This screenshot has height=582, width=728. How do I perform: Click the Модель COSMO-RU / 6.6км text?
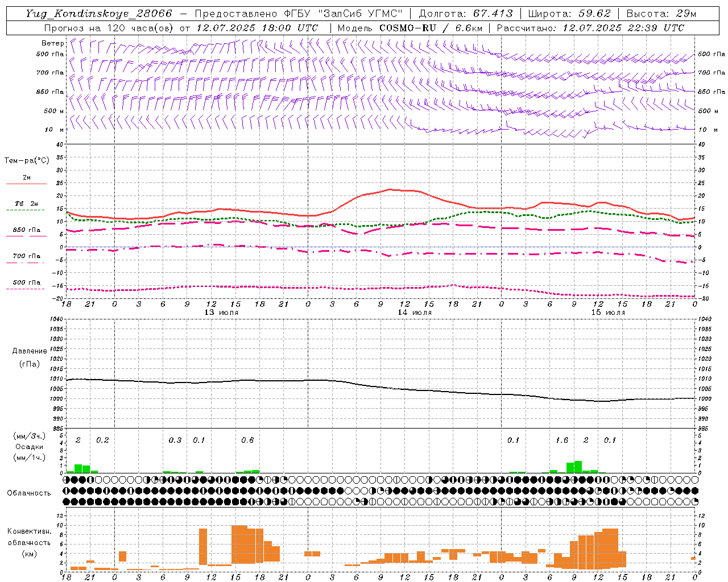tap(410, 28)
